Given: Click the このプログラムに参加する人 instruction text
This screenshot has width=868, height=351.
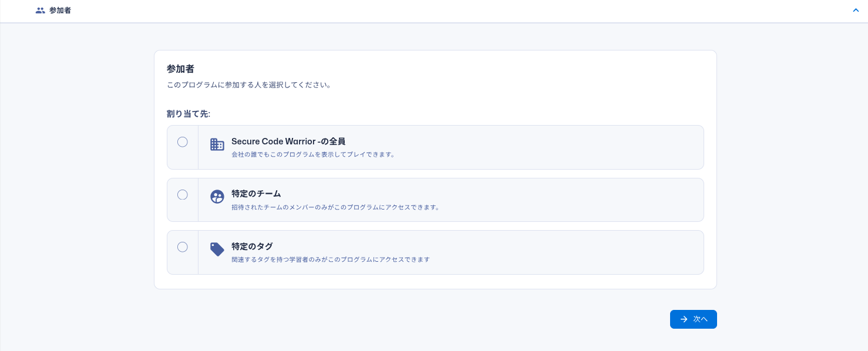Looking at the screenshot, I should pos(248,85).
